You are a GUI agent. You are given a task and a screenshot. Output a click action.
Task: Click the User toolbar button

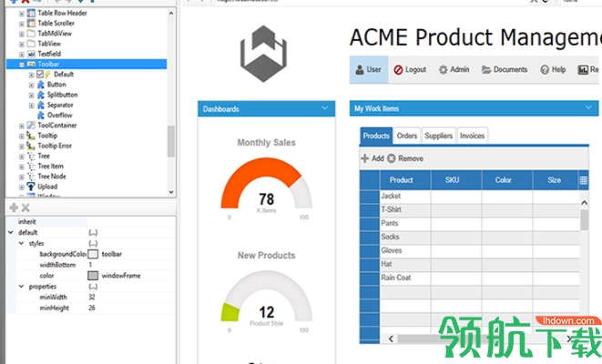(369, 69)
